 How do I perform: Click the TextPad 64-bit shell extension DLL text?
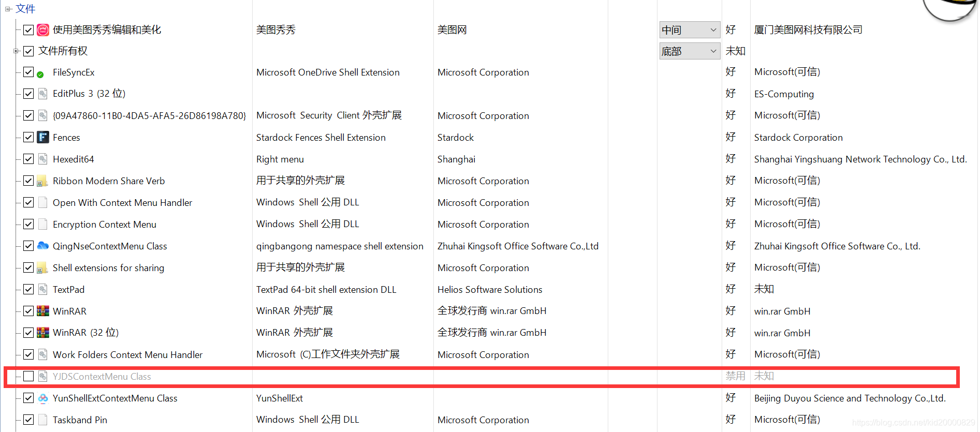(326, 289)
